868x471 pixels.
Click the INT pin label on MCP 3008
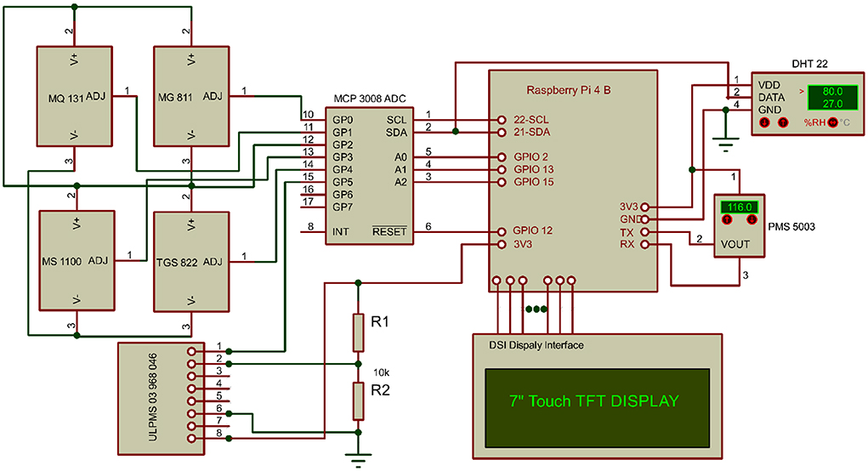click(x=340, y=232)
